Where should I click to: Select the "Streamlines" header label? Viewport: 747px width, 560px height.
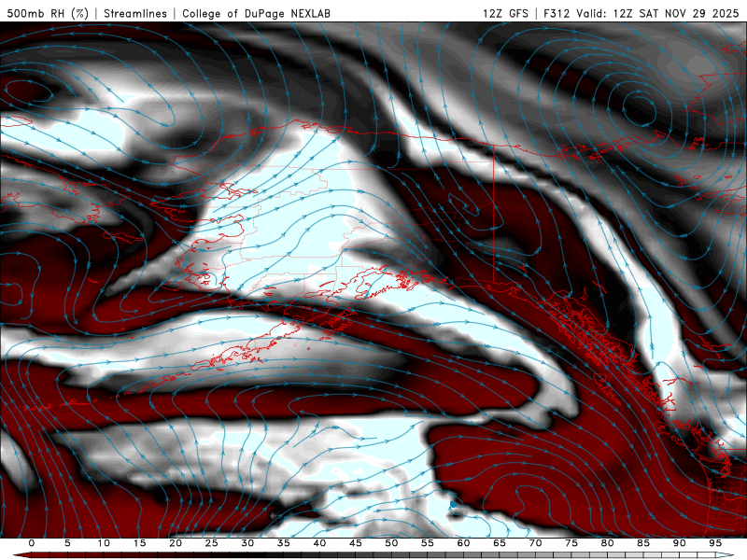135,13
